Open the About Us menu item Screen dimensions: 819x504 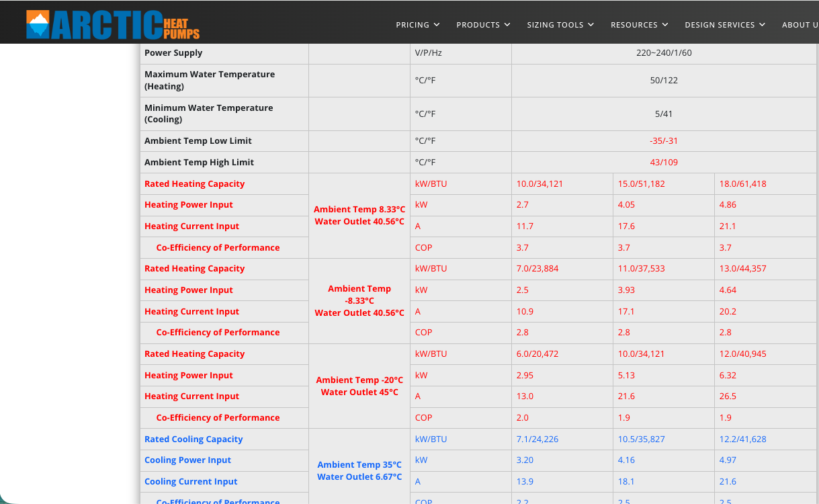800,25
